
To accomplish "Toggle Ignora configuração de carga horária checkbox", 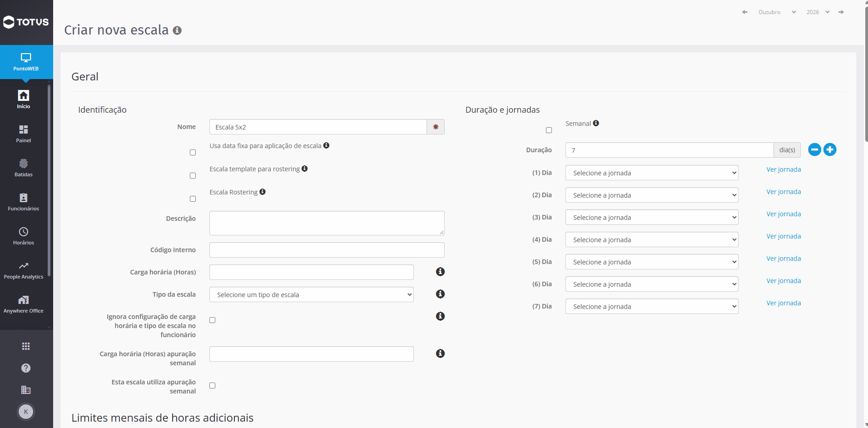I will (212, 320).
